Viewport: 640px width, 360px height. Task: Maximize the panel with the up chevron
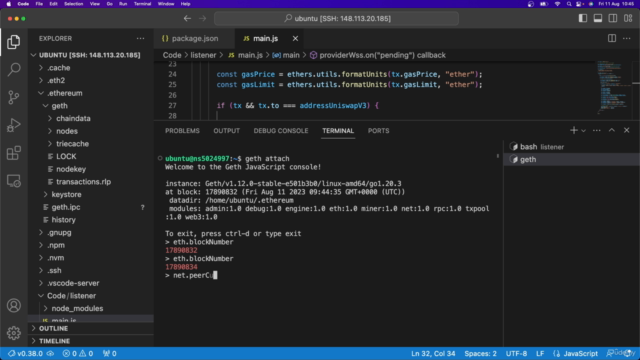click(611, 130)
